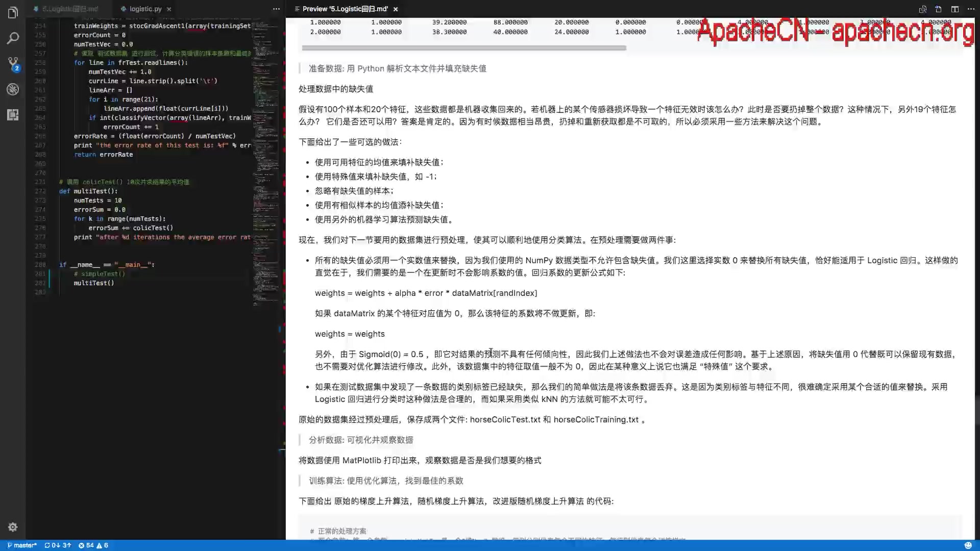Open more actions menu beside logistic.py tab
Screen dimensions: 980x551
[x=276, y=9]
